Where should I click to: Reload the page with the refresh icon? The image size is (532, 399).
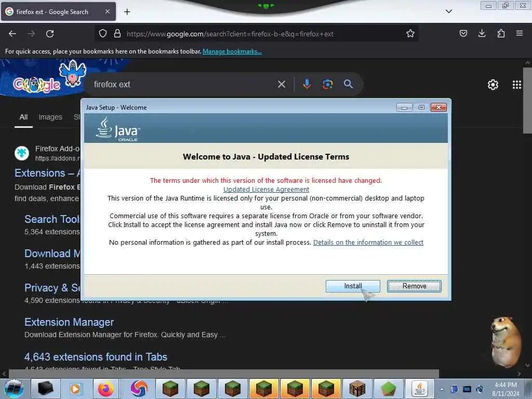click(x=50, y=34)
